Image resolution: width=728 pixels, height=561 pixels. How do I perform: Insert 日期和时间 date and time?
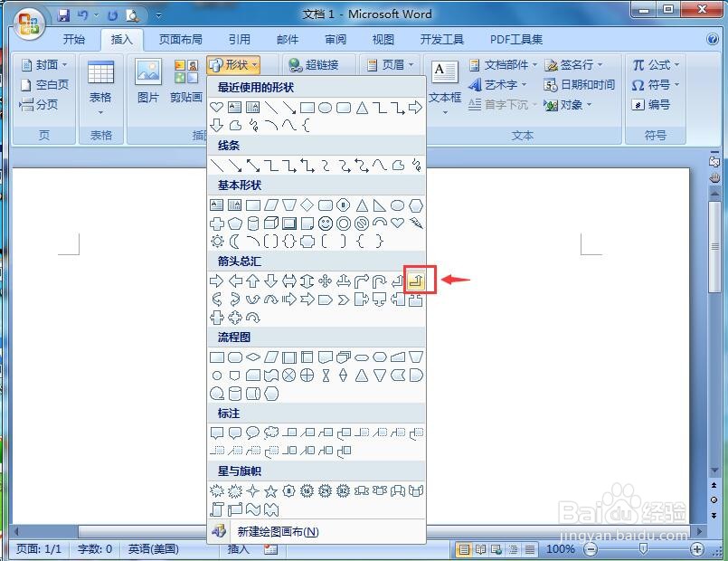click(580, 84)
